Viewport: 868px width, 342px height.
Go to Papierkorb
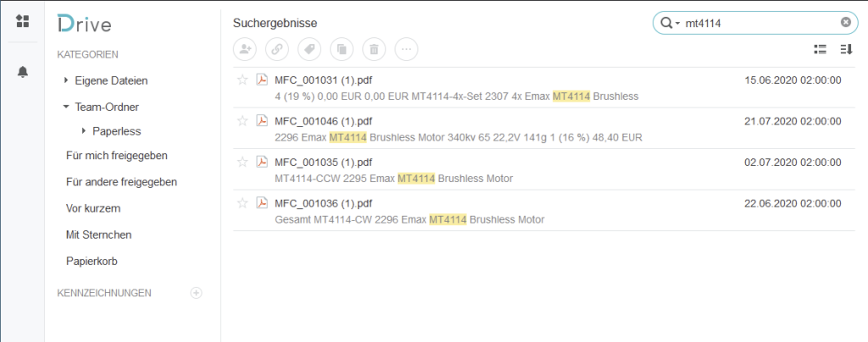pos(92,262)
